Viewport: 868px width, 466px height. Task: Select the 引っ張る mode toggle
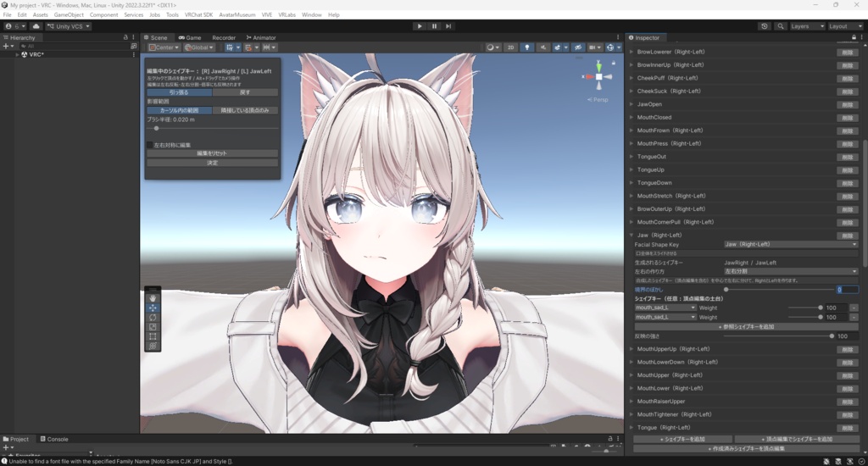click(x=179, y=92)
